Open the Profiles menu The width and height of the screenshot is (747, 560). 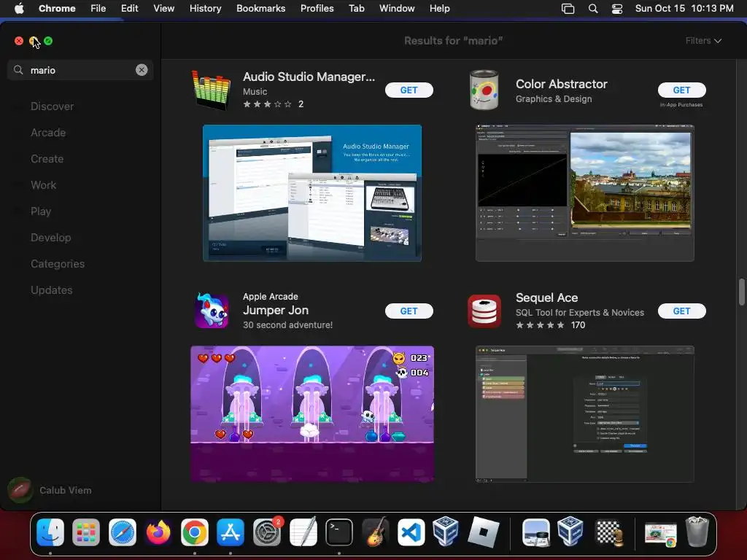point(317,9)
